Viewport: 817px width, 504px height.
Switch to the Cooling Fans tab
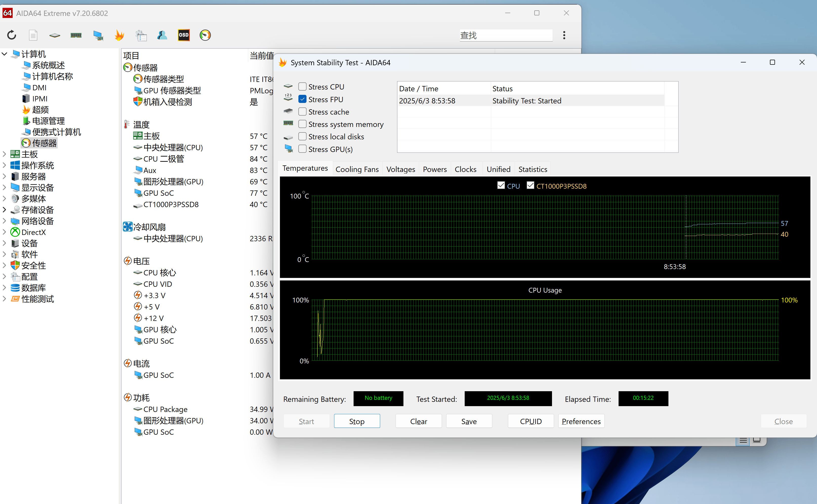[357, 169]
